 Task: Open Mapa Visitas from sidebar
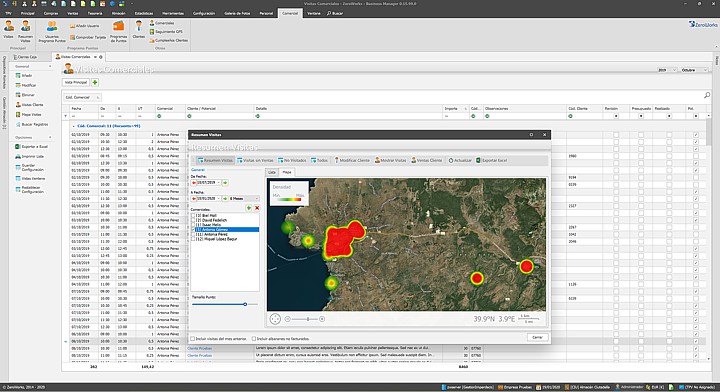coord(28,114)
